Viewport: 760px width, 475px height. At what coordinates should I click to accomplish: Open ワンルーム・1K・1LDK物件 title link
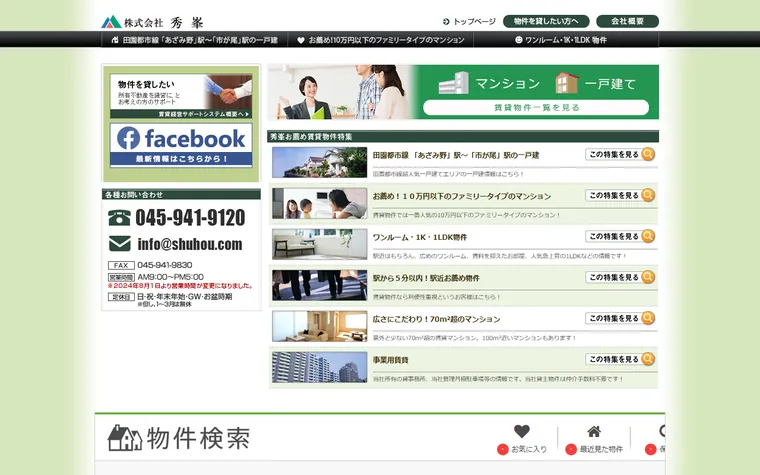420,238
